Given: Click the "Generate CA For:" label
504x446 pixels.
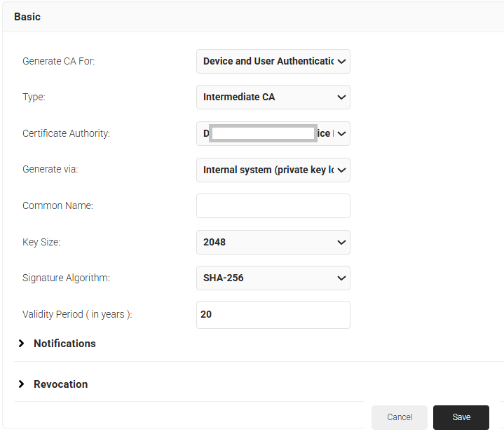Looking at the screenshot, I should click(x=58, y=61).
